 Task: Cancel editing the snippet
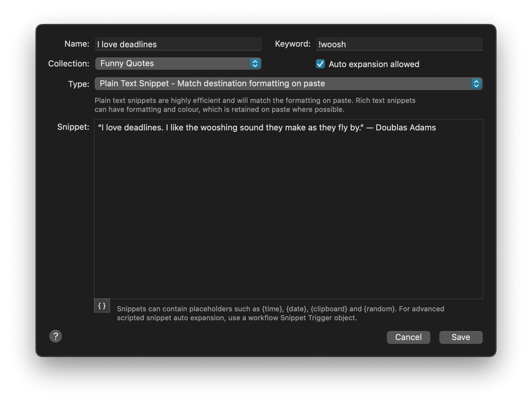(x=408, y=338)
